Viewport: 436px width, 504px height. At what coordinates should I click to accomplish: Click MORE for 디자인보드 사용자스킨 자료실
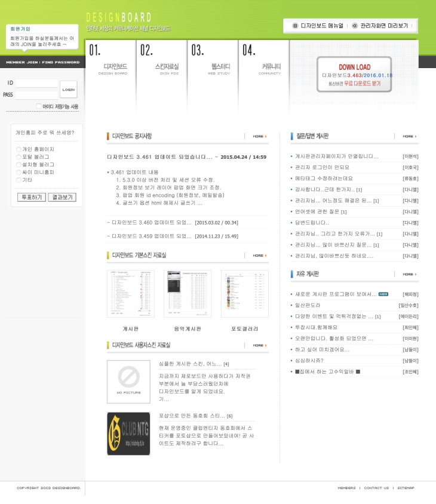pyautogui.click(x=260, y=345)
